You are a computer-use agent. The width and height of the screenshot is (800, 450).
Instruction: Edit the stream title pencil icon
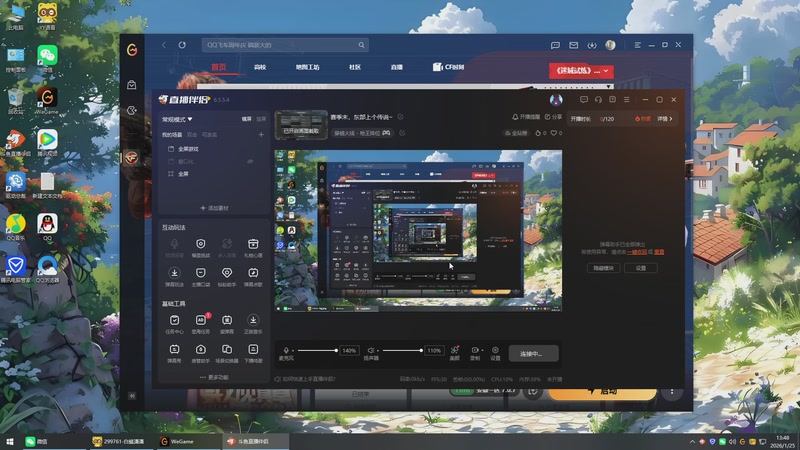pyautogui.click(x=401, y=117)
